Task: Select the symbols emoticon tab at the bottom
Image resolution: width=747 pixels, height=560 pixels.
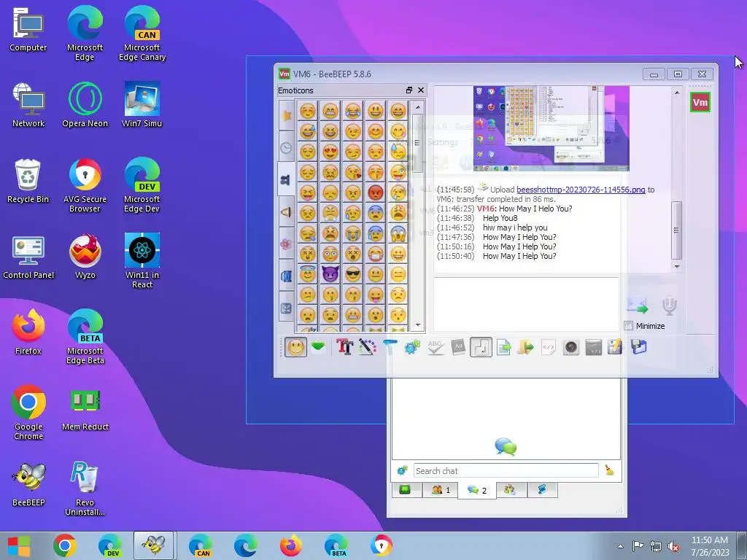Action: (x=286, y=308)
